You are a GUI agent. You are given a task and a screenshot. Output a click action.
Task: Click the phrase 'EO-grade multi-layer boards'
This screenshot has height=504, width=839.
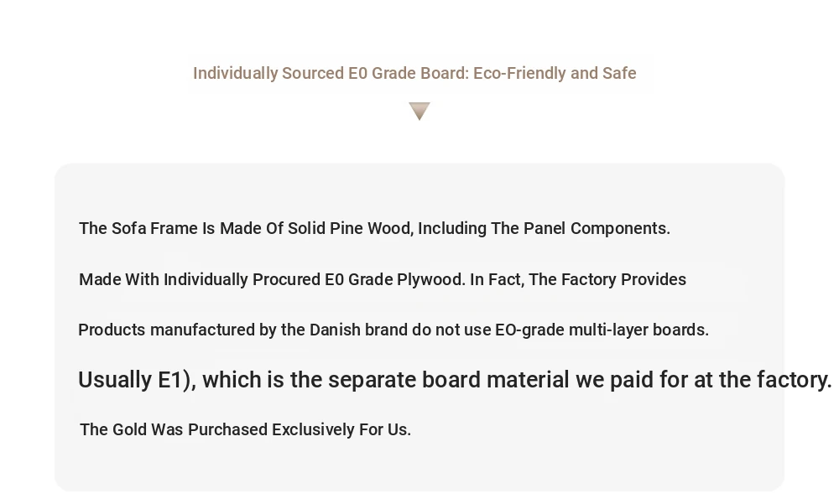(x=601, y=330)
